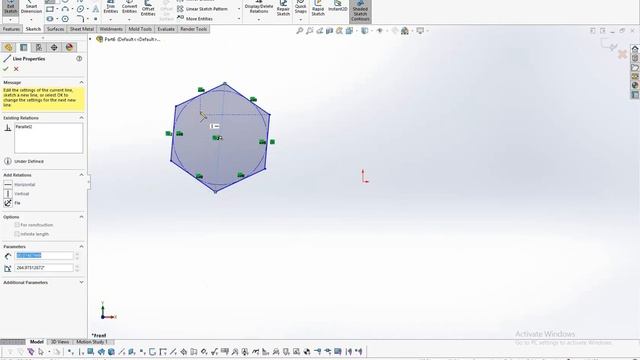This screenshot has width=640, height=360.
Task: Switch to the Evaluate tab
Action: 166,29
